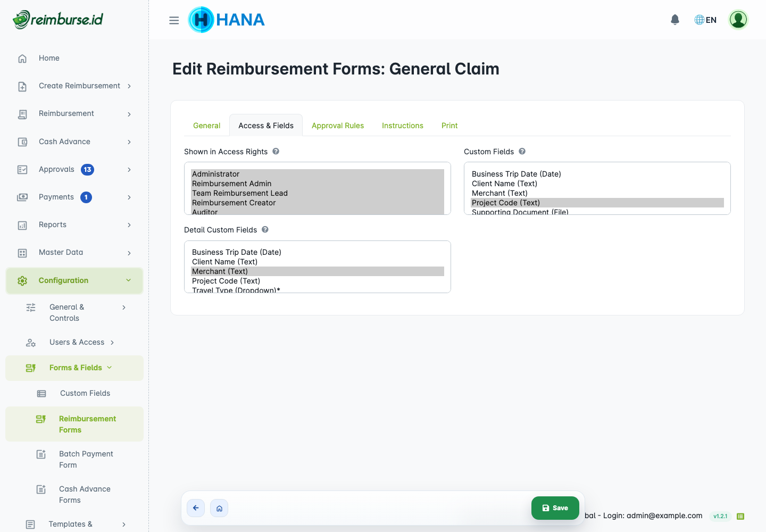Screen dimensions: 766x532
Task: Switch to the General tab
Action: pos(206,126)
